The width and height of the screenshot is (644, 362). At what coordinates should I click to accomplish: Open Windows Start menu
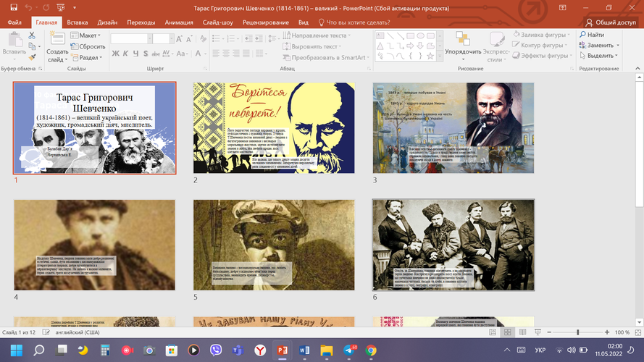coord(17,350)
